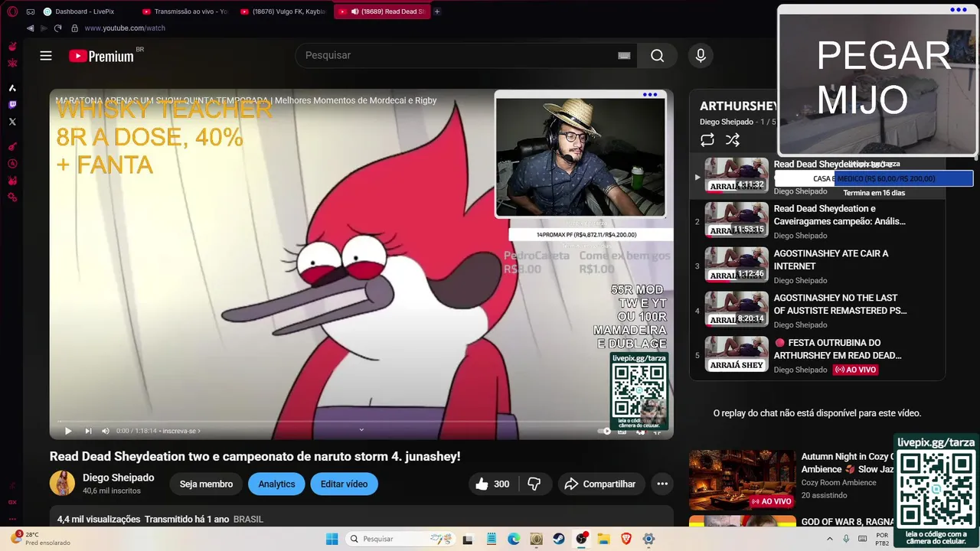Open Windows Start menu

coord(332,539)
